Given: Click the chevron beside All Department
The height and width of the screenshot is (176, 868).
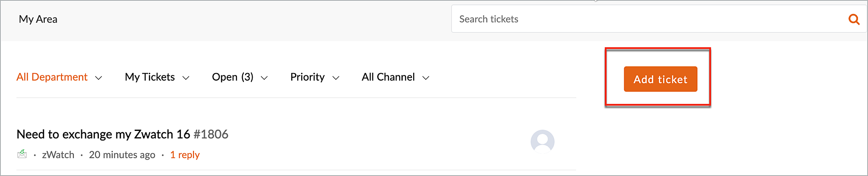Looking at the screenshot, I should point(99,78).
